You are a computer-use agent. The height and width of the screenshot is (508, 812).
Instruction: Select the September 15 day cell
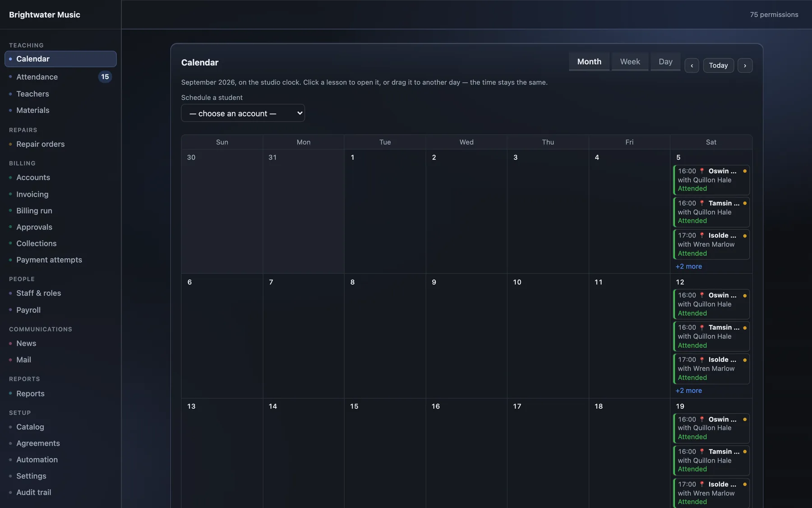385,453
